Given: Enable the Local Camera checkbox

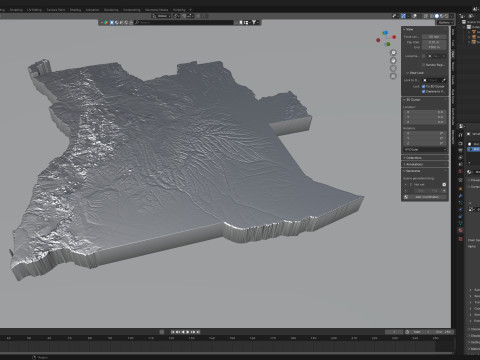Looking at the screenshot, I should [424, 56].
